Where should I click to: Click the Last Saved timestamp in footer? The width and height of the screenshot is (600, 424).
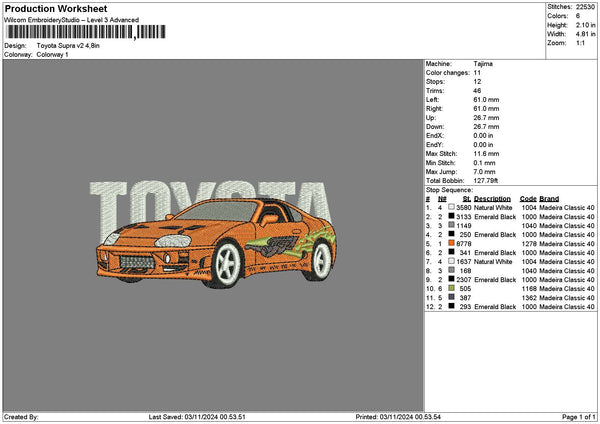point(197,417)
